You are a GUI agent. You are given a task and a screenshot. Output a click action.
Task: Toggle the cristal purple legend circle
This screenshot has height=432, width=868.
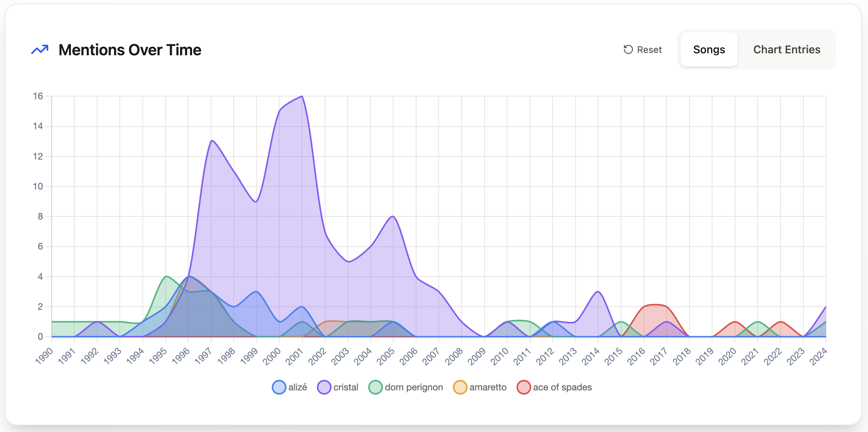pyautogui.click(x=324, y=387)
